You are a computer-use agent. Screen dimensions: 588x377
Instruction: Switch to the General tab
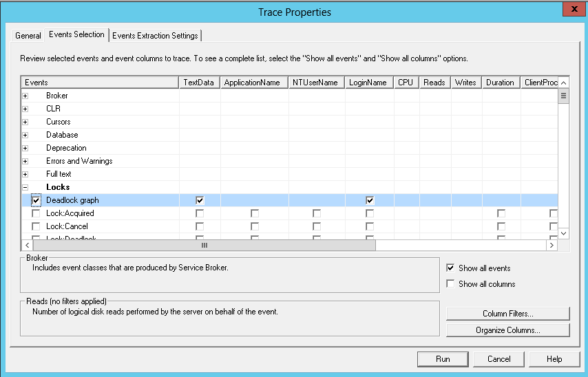[x=28, y=36]
